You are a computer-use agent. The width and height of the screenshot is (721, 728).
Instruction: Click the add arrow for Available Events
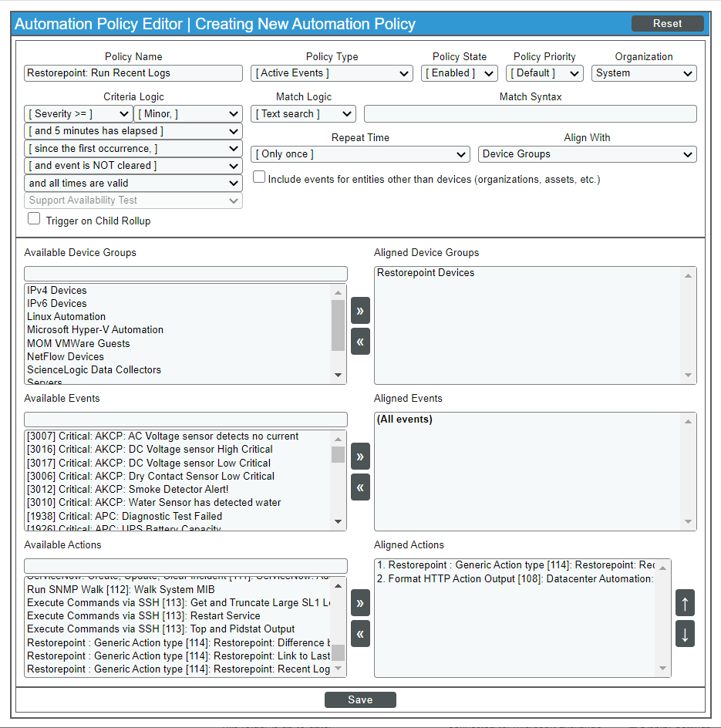pos(360,457)
